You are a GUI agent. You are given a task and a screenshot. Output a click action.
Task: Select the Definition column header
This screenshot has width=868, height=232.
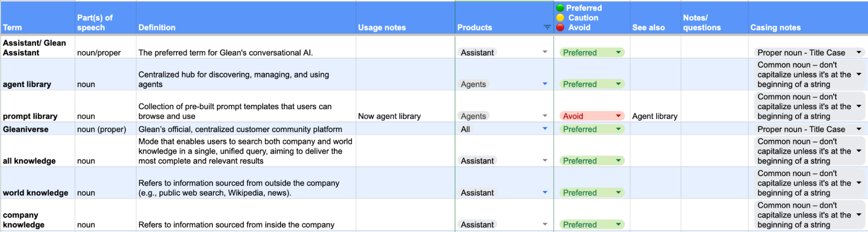[x=246, y=18]
